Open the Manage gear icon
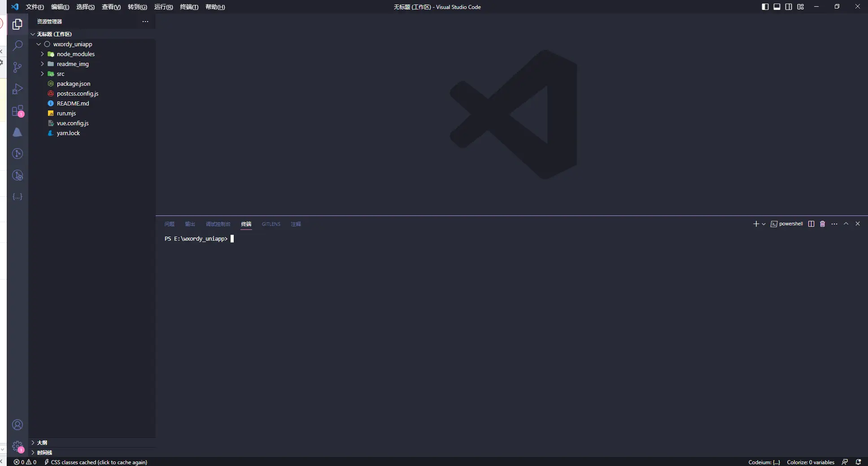Screen dimensions: 868x466 17,446
